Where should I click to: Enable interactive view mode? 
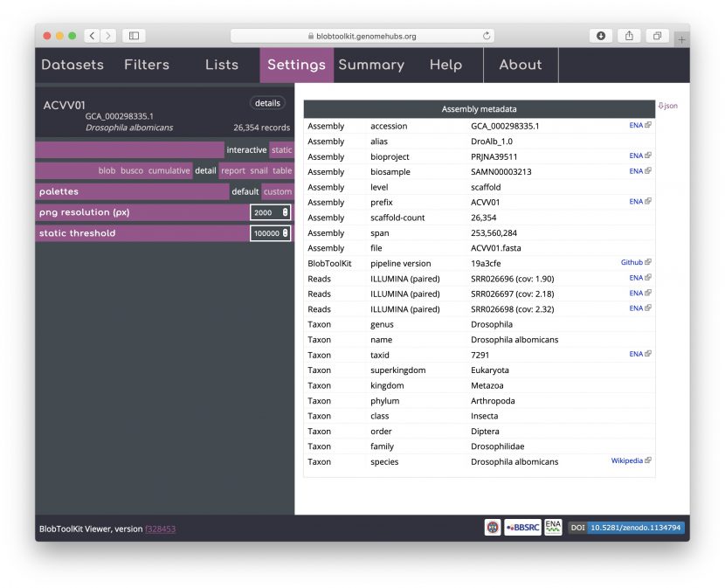tap(246, 149)
